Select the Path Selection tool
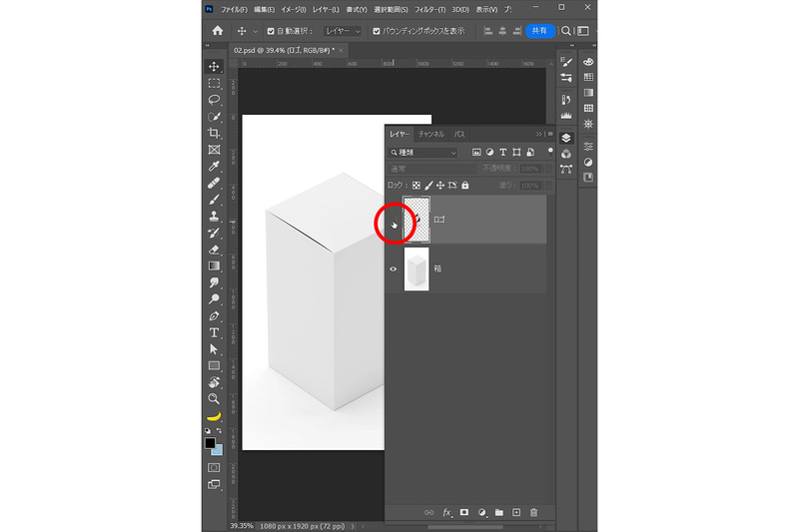The height and width of the screenshot is (532, 799). pos(214,349)
